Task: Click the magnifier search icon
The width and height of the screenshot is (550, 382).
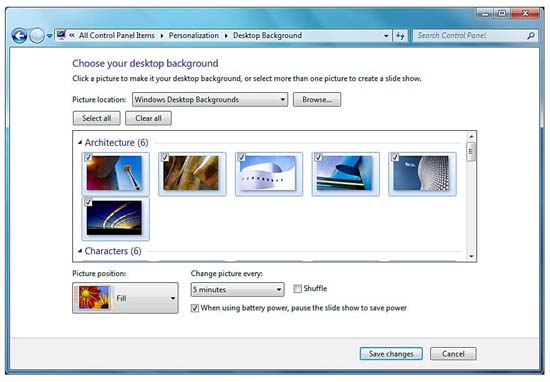Action: (531, 35)
